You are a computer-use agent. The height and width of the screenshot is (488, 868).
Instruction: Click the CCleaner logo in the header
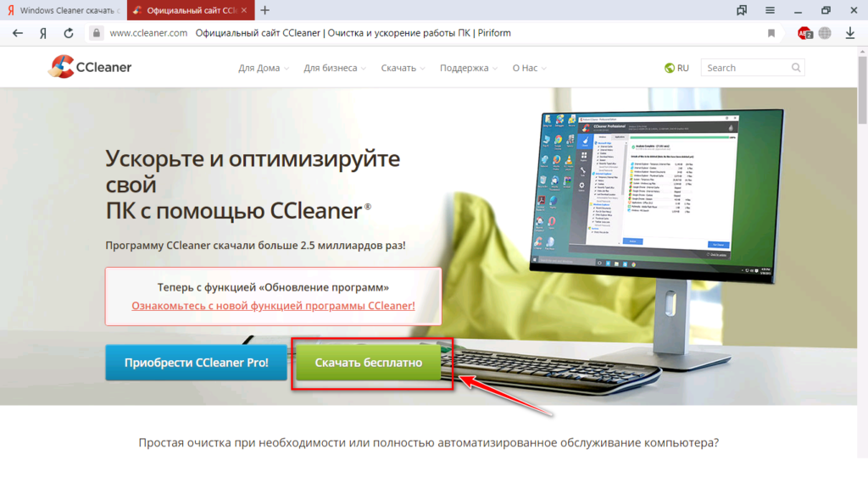click(x=90, y=67)
